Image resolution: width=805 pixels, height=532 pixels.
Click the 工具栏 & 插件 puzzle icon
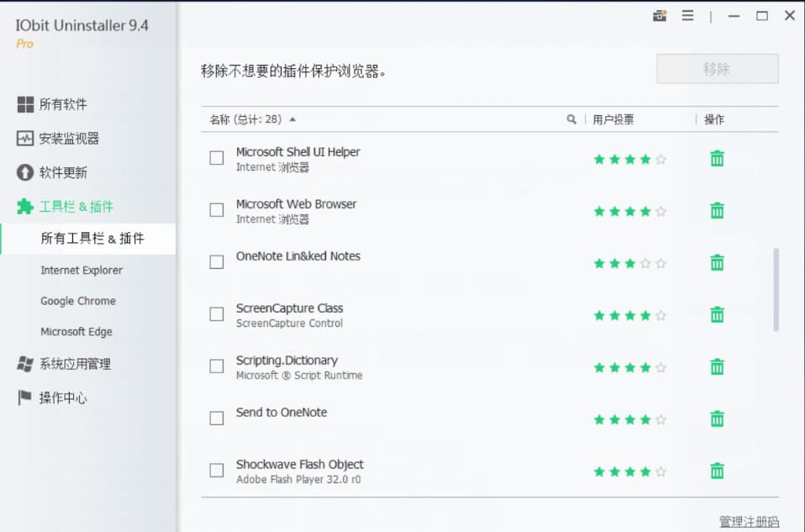click(x=25, y=207)
